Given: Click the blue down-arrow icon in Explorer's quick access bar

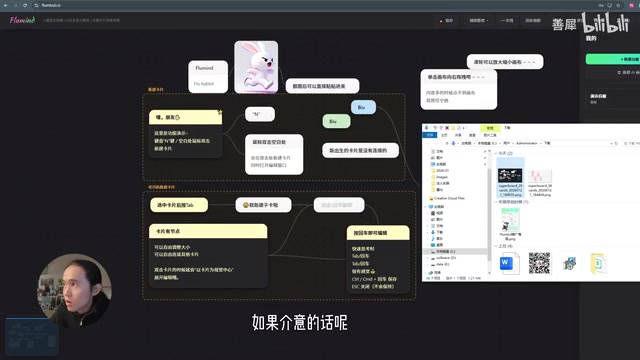Looking at the screenshot, I should 426,128.
